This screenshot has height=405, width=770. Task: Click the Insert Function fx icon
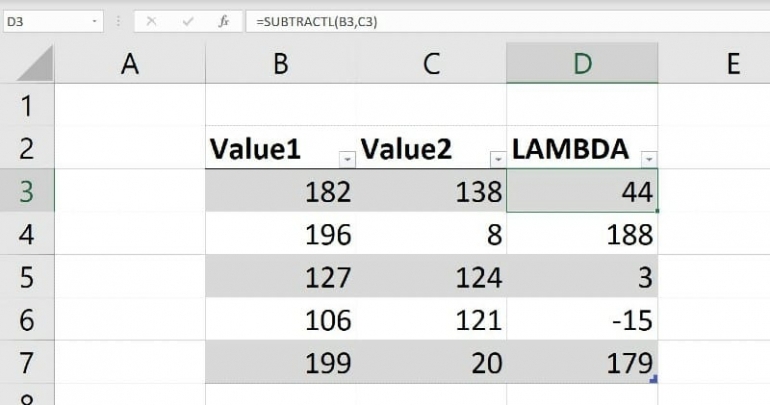[x=224, y=21]
